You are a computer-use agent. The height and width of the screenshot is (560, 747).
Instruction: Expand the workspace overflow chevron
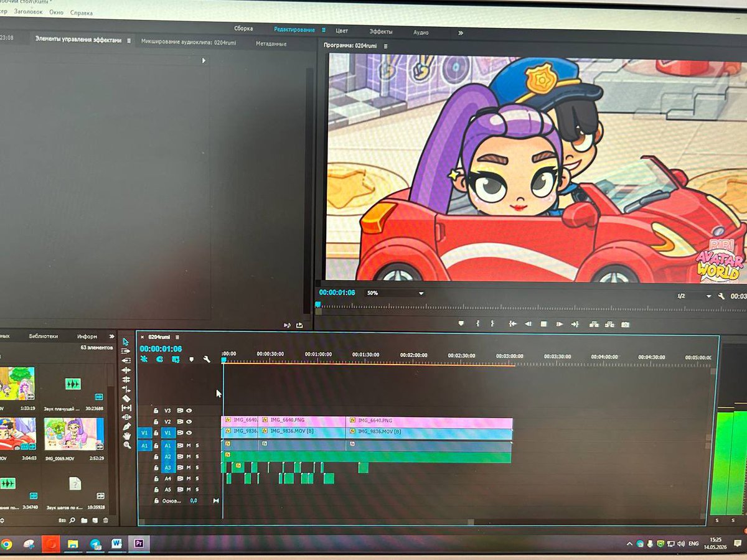pos(461,32)
